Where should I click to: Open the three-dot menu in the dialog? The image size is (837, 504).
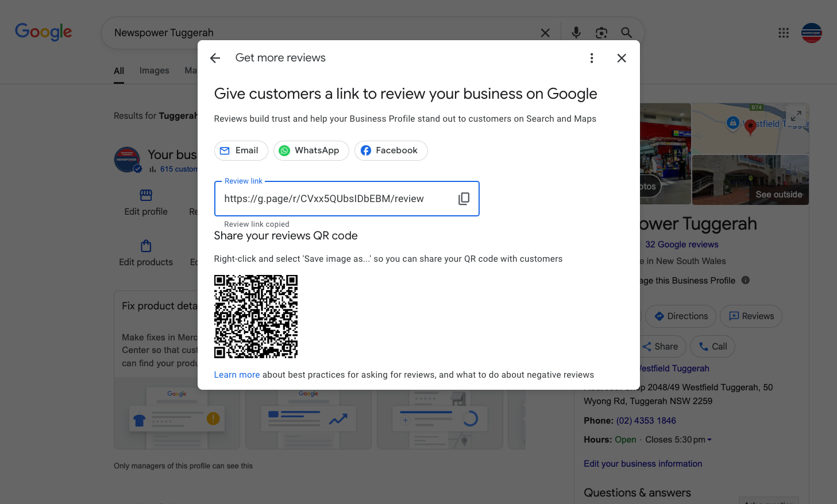(x=592, y=58)
